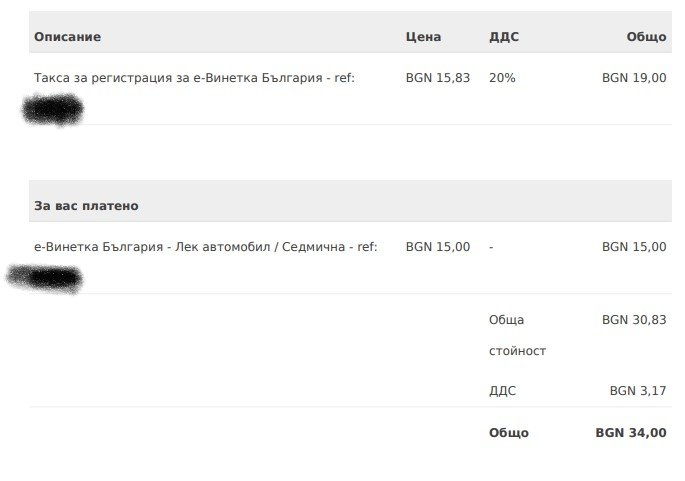Viewport: 685px width, 481px height.
Task: Select the e-Винетка registration fee description text
Action: click(194, 77)
